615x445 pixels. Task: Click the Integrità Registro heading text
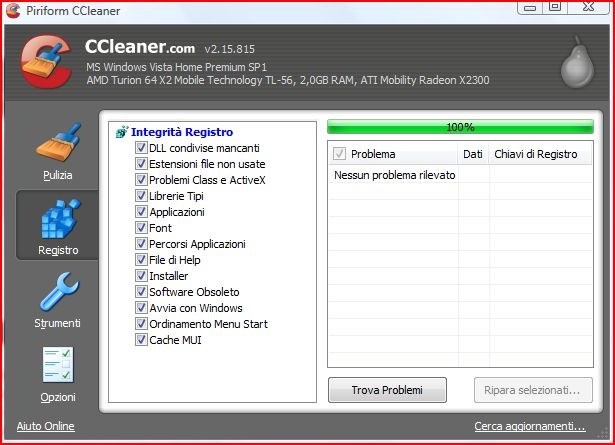coord(182,132)
